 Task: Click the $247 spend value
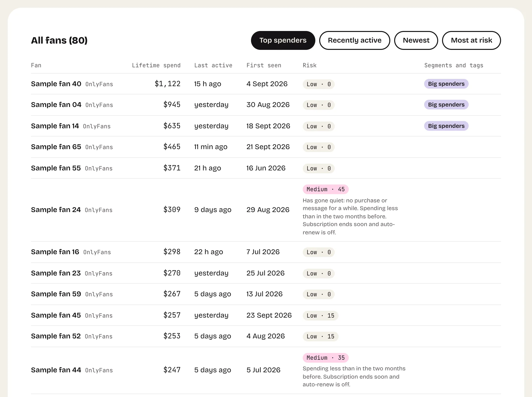(x=172, y=370)
